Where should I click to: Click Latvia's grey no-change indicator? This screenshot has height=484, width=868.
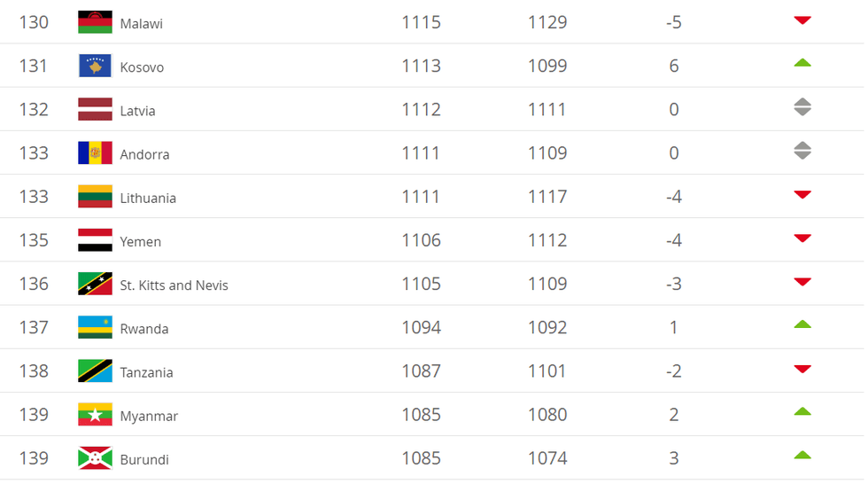pyautogui.click(x=802, y=108)
